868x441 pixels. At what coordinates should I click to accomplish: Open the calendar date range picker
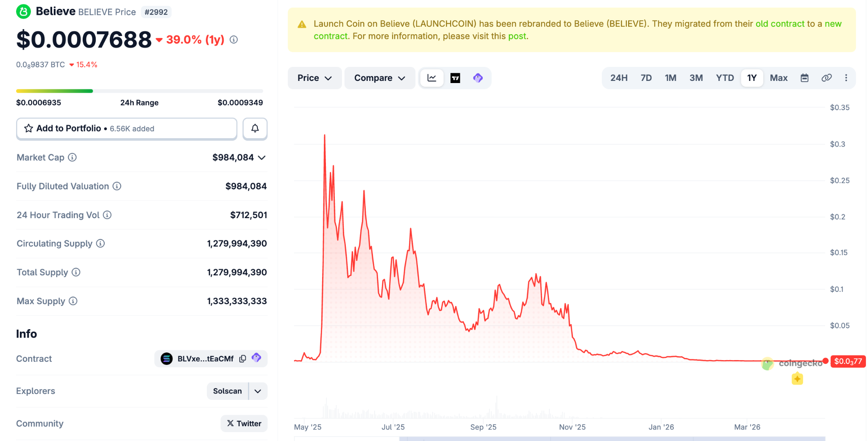click(x=804, y=78)
